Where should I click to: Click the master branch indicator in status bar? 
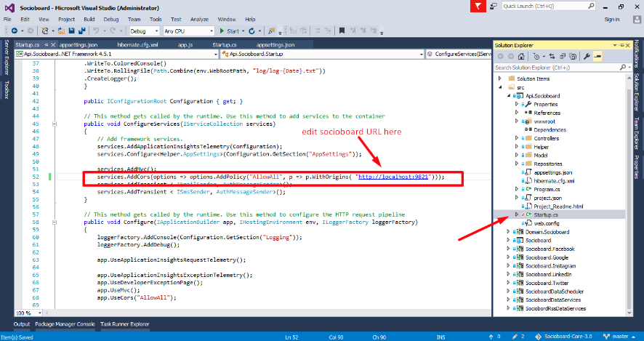click(619, 337)
